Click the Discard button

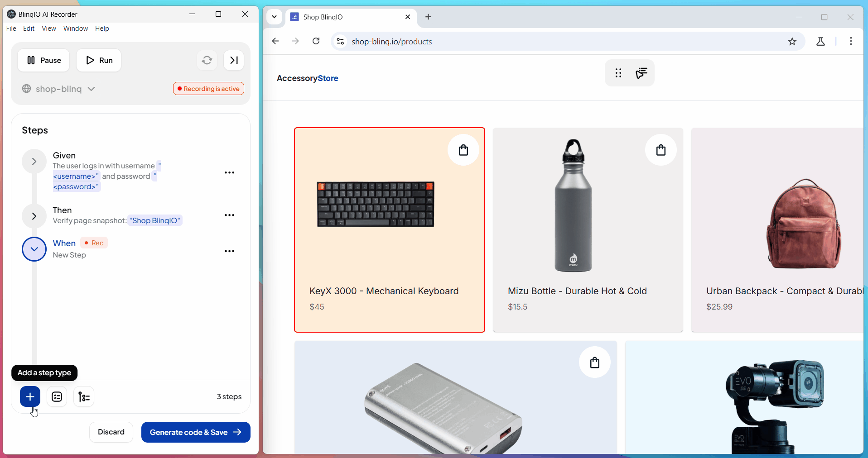111,432
